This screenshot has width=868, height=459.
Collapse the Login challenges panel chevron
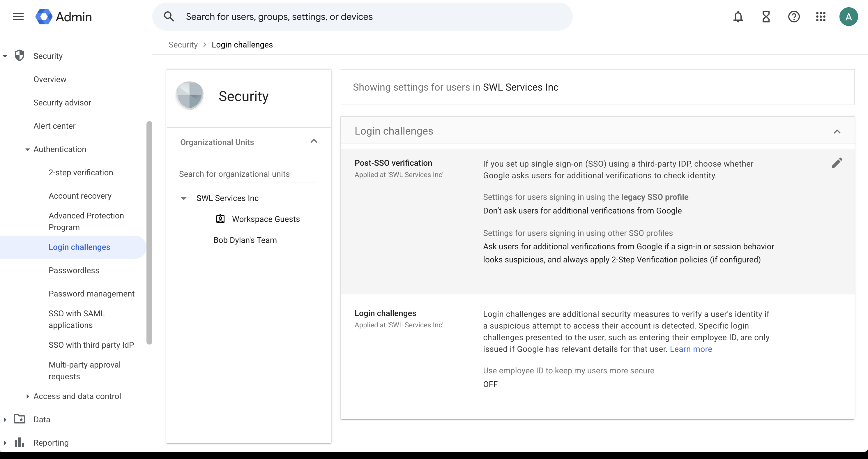(837, 131)
